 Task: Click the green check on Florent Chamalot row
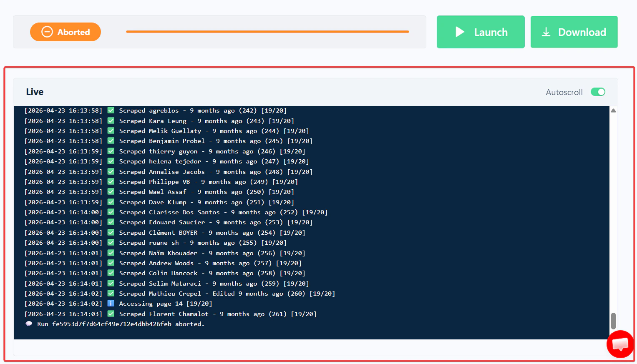tap(111, 314)
